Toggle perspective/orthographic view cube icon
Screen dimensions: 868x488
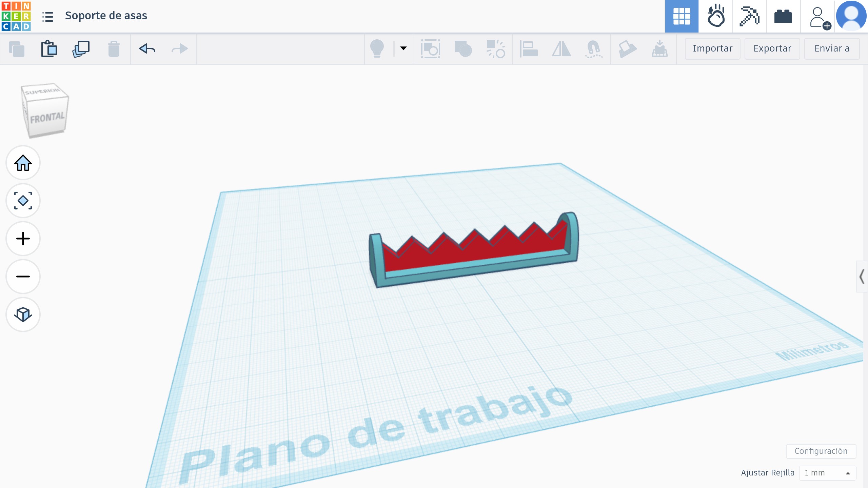coord(23,314)
